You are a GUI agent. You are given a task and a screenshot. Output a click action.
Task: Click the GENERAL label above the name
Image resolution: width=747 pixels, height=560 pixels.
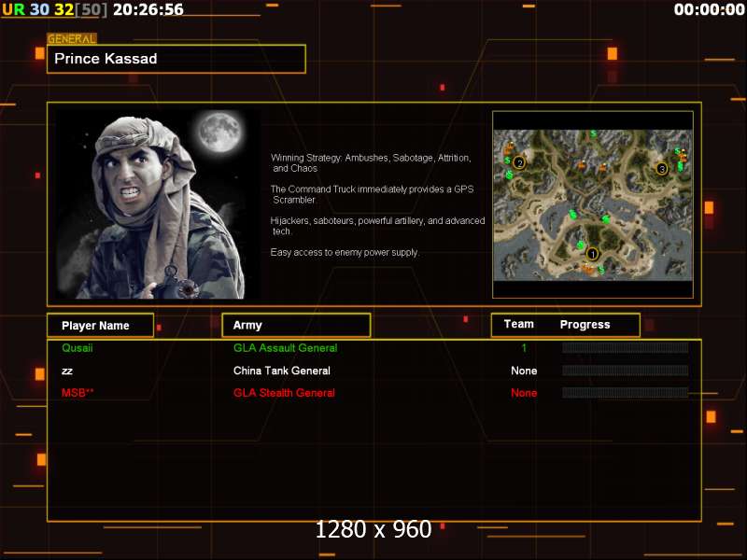pos(72,39)
